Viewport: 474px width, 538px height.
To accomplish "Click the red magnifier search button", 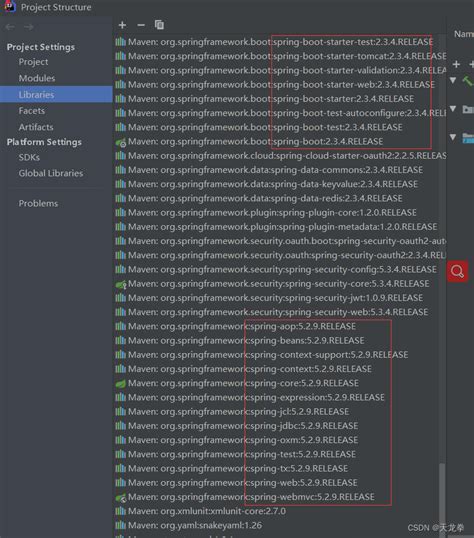I will click(457, 271).
